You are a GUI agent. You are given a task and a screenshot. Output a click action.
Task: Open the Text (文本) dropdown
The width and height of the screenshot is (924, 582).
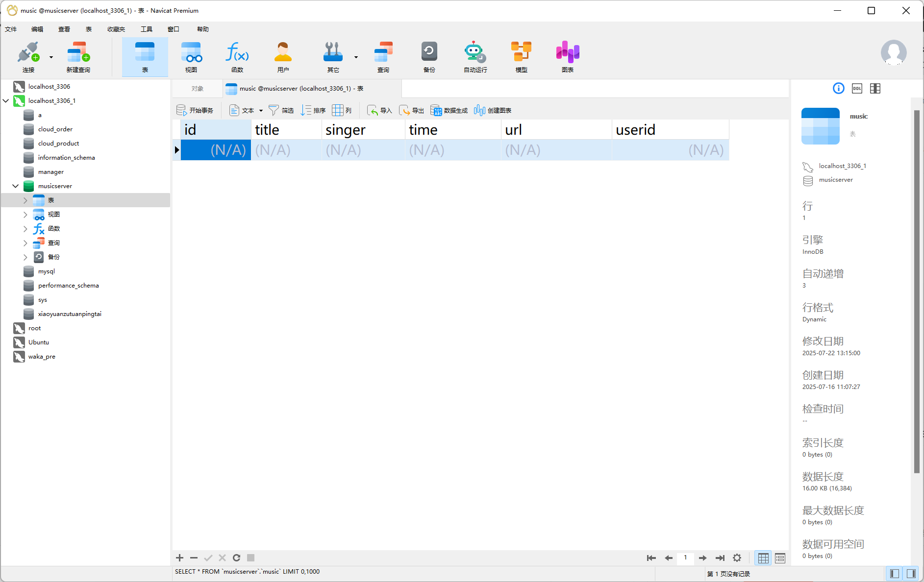click(246, 110)
